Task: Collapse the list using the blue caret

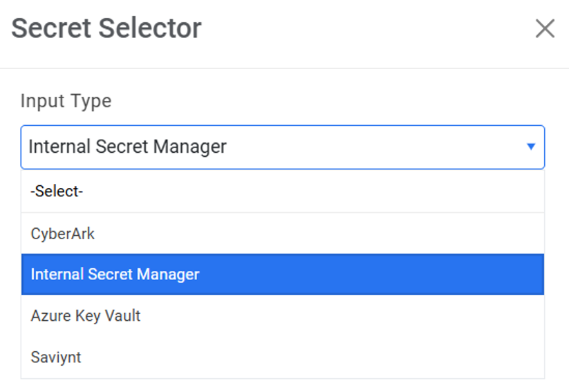Action: coord(531,147)
